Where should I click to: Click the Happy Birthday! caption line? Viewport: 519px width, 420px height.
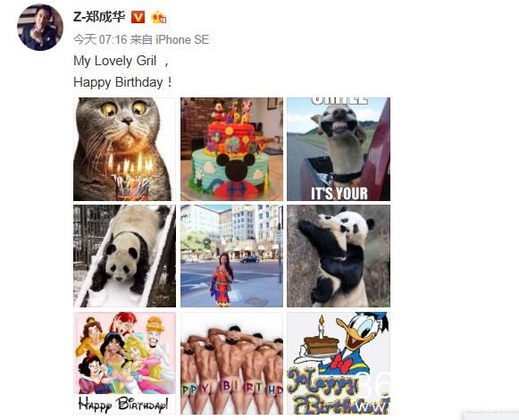click(x=122, y=82)
